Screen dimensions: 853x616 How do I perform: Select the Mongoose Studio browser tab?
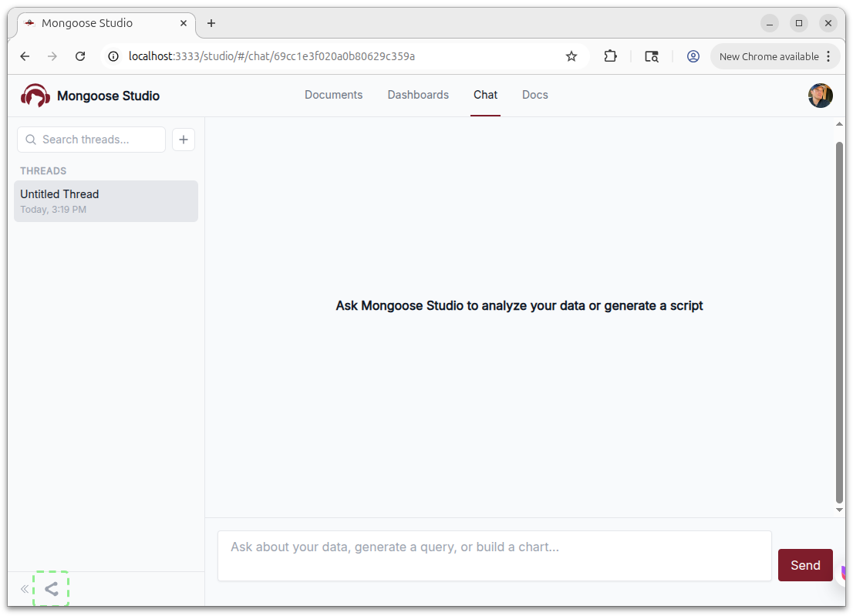(106, 23)
